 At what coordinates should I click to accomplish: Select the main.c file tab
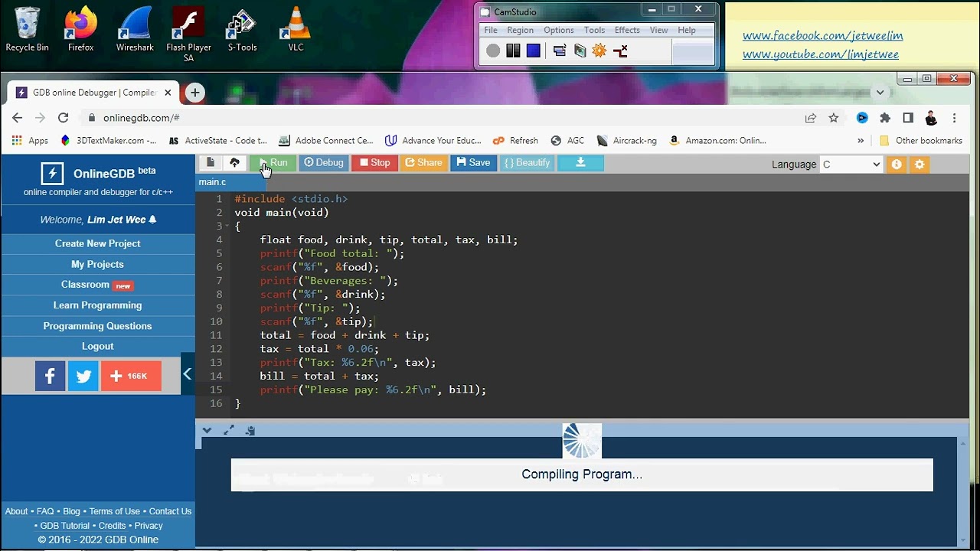(x=212, y=182)
